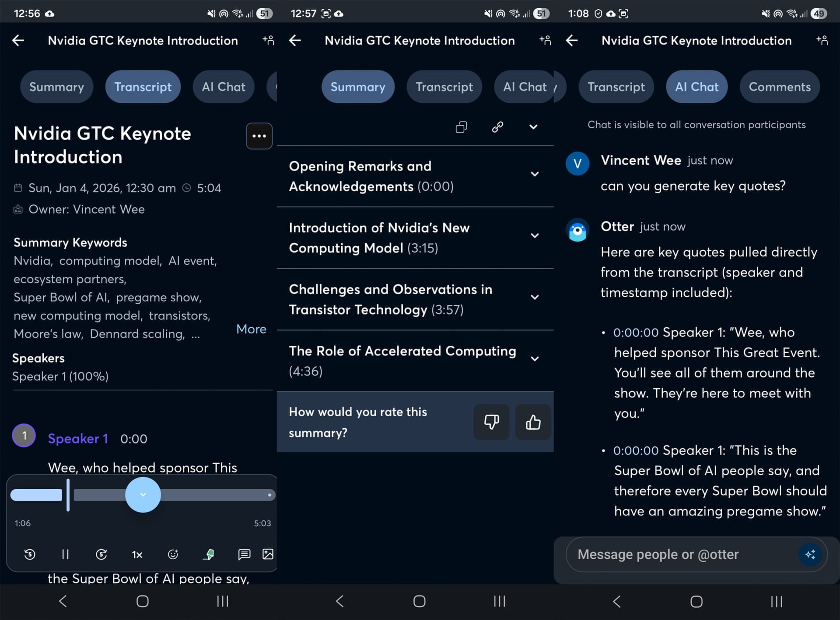Open recent apps on right screen
The image size is (840, 620).
point(777,602)
